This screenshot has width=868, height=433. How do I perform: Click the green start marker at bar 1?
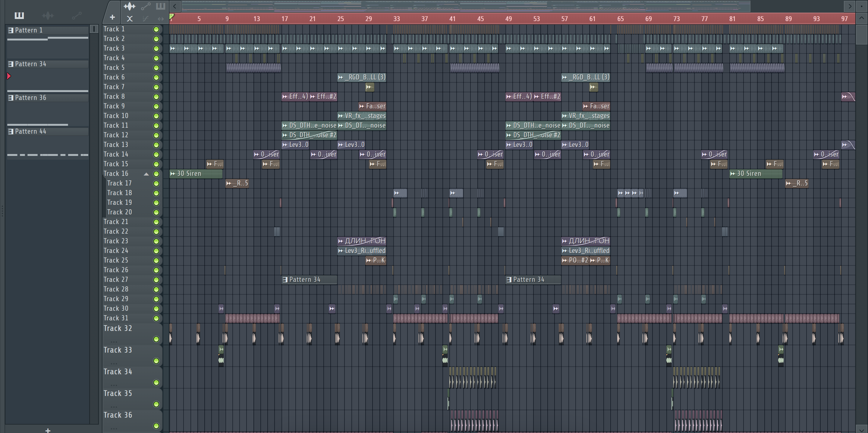(171, 16)
